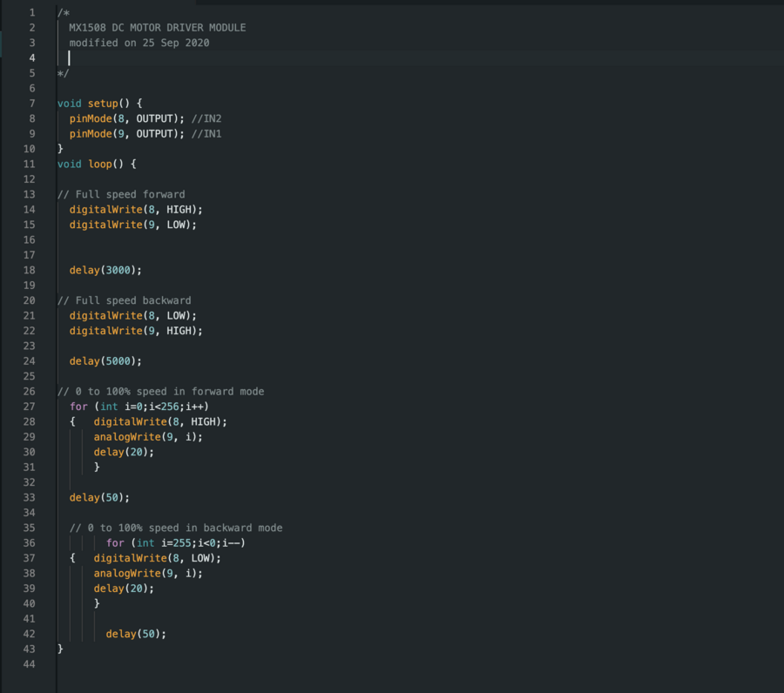Screen dimensions: 784x693
Task: Place cursor in the delay(5000) statement
Action: click(105, 360)
